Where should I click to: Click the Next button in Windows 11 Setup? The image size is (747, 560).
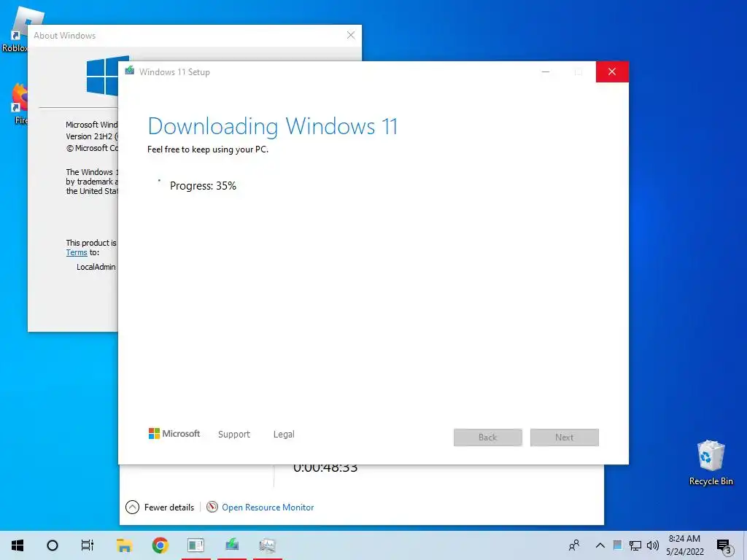[565, 437]
